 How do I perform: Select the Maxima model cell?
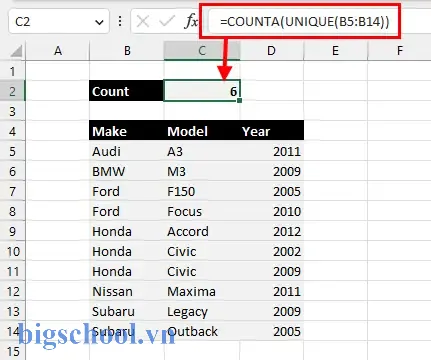[202, 291]
